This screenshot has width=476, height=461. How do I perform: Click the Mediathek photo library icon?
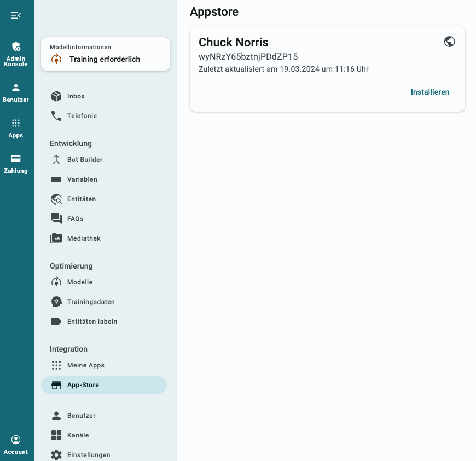click(x=56, y=238)
